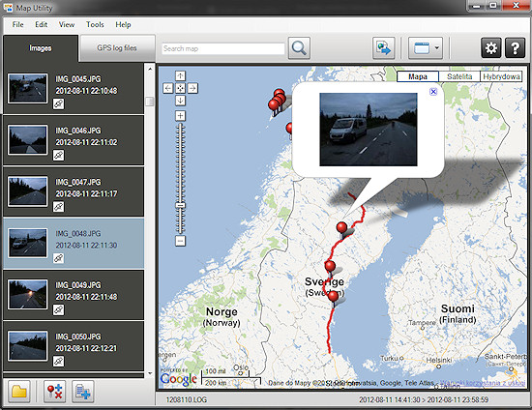Select the Images tab
532x410 pixels.
click(x=41, y=48)
